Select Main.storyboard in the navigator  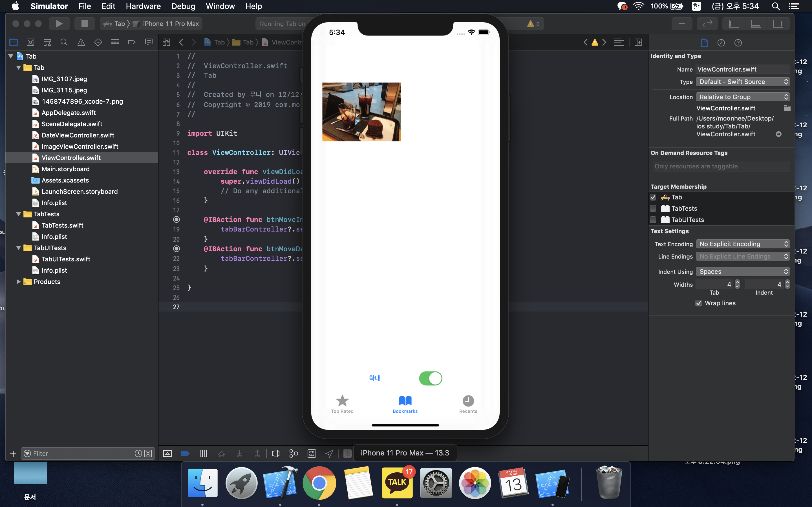coord(65,169)
